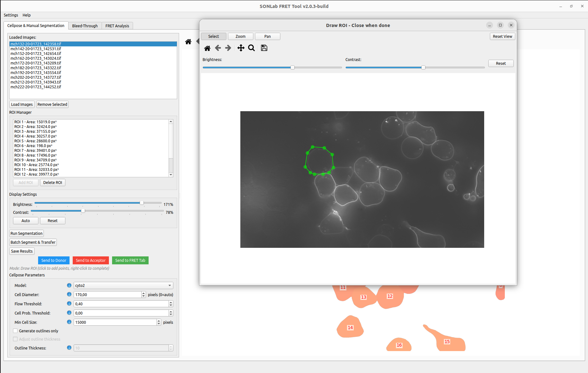Click the Cell Prob. Threshold spinner arrows

(x=171, y=313)
